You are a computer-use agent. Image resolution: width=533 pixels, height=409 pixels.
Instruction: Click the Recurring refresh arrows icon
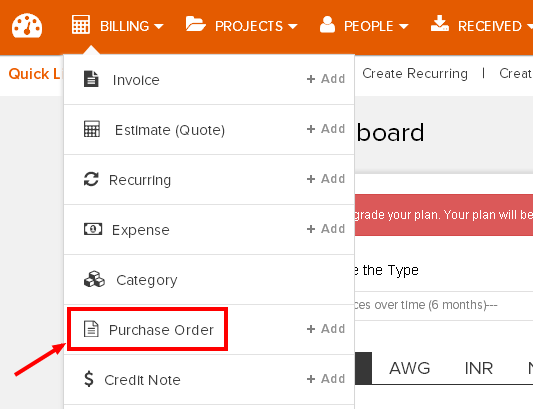tap(91, 179)
